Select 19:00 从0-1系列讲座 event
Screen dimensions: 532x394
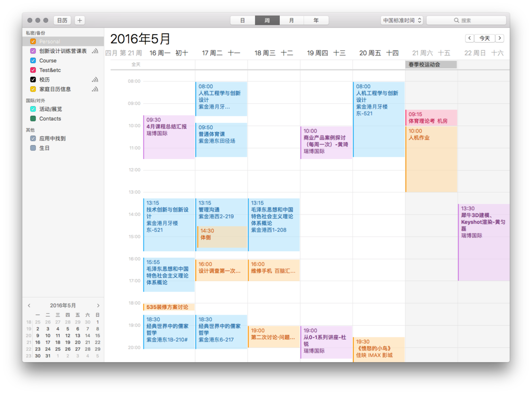tap(326, 342)
